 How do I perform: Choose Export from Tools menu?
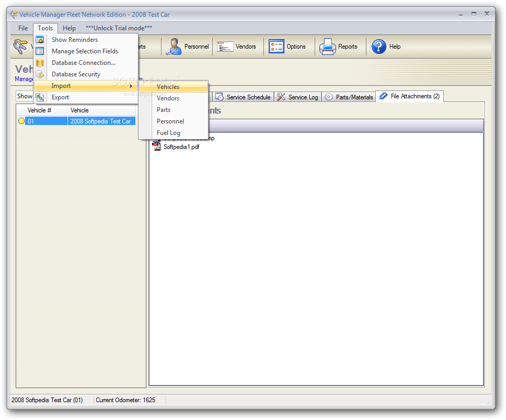pos(60,97)
